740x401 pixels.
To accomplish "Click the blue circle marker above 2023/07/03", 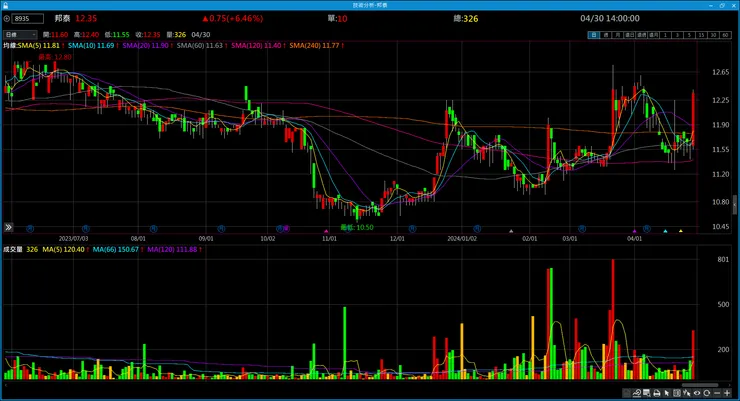I will 85,229.
